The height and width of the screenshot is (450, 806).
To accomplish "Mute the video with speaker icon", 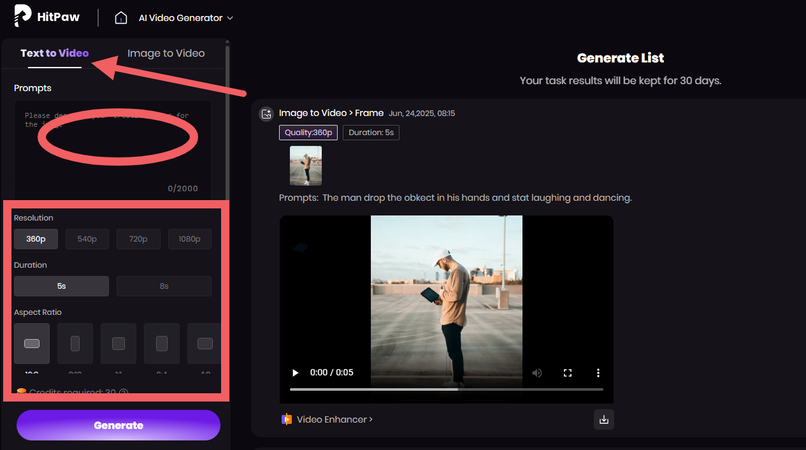I will [537, 373].
